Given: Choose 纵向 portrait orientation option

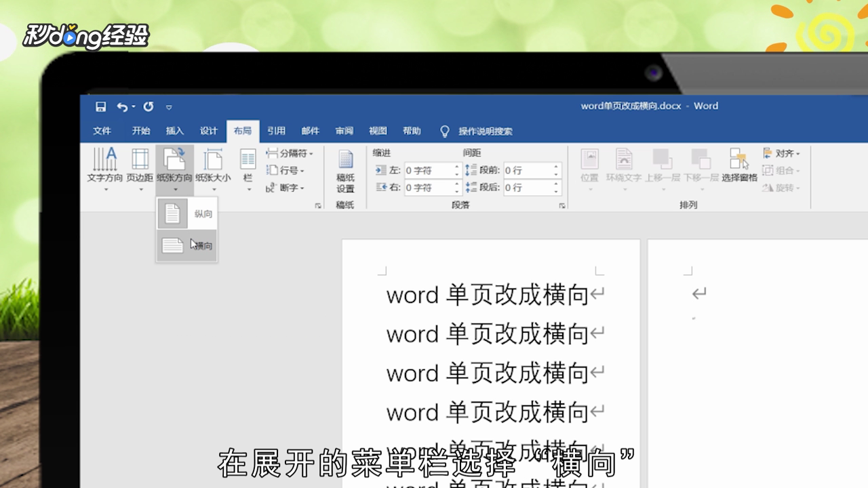Looking at the screenshot, I should click(186, 214).
